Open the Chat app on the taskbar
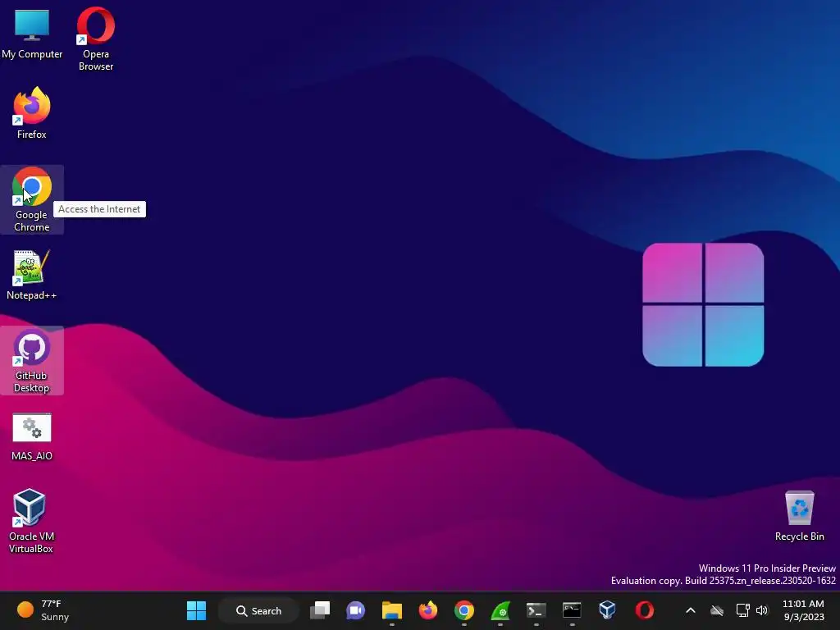840x630 pixels. click(x=356, y=610)
